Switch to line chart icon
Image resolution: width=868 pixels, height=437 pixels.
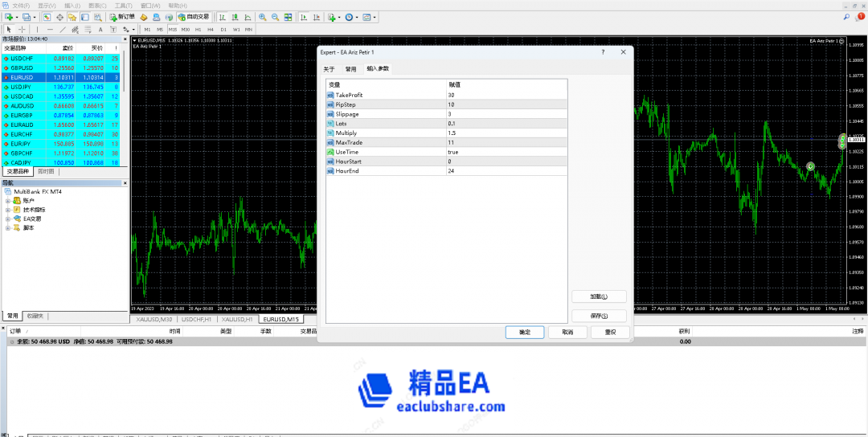click(248, 17)
